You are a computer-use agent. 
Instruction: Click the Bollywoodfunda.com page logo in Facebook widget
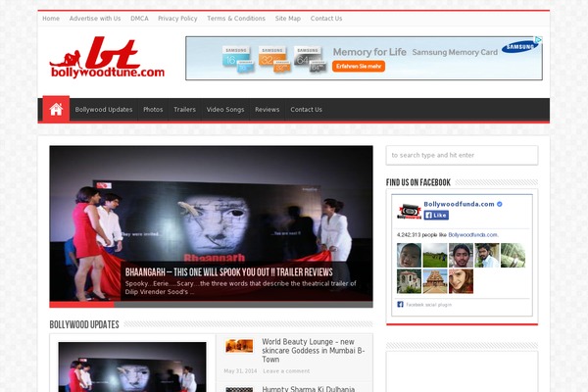(x=409, y=212)
